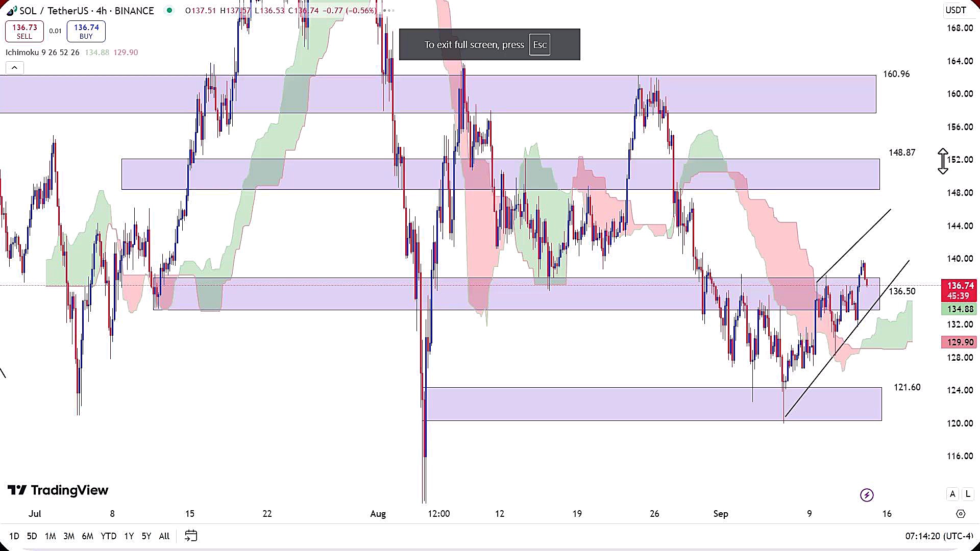Viewport: 980px width, 551px height.
Task: Select the 5D time range
Action: (32, 536)
